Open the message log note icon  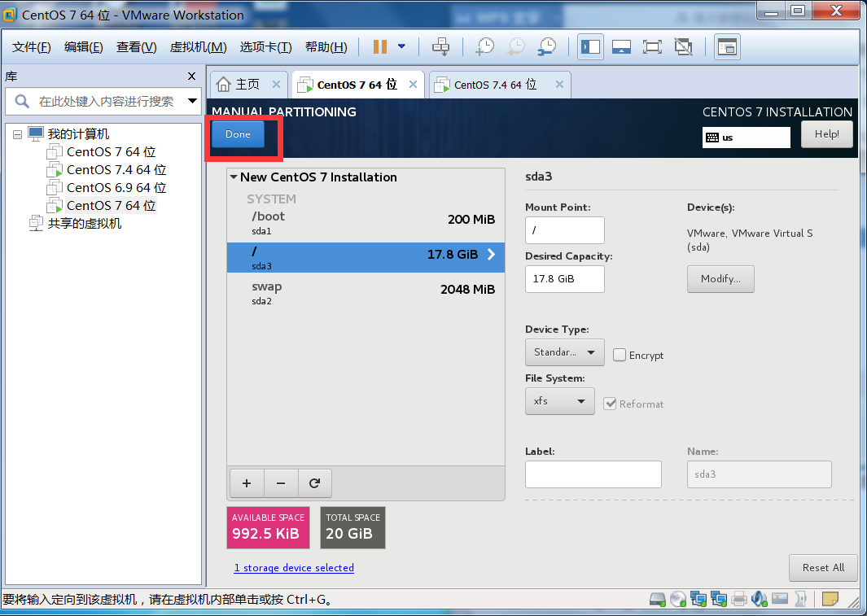pos(830,599)
